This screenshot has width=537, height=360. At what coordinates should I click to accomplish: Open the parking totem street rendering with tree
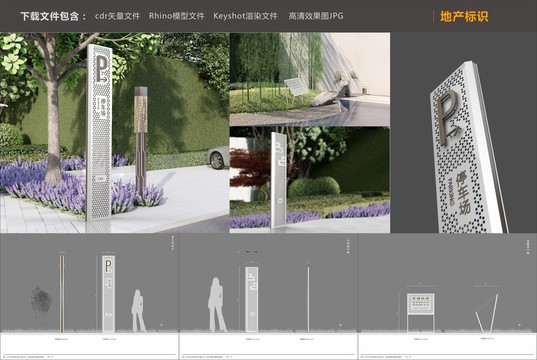[x=114, y=133]
